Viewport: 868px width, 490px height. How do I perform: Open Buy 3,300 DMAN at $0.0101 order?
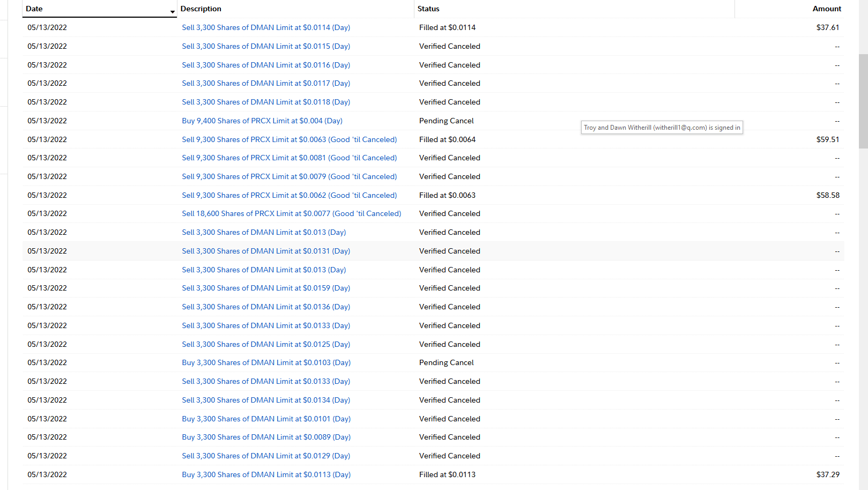(x=266, y=419)
